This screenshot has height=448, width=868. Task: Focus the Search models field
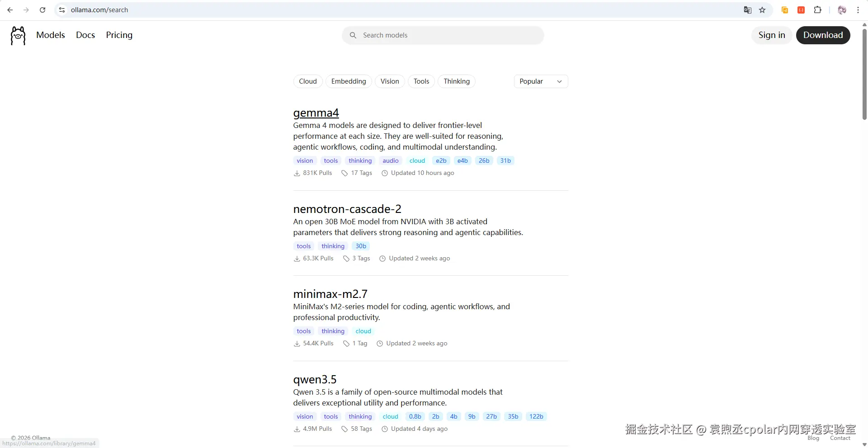(443, 35)
